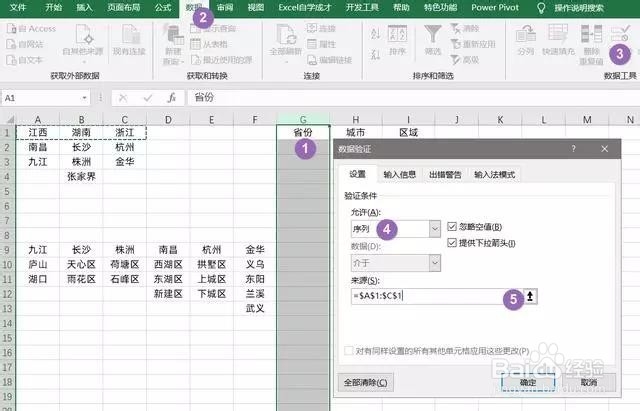Click the formula bar showing 省份
The image size is (640, 411).
[x=412, y=98]
